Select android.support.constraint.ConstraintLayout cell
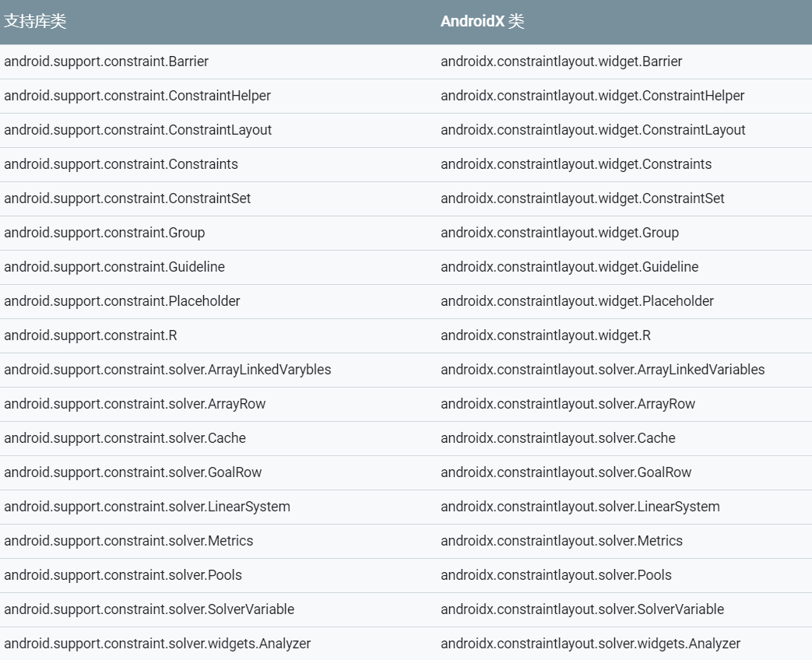This screenshot has width=812, height=660. coord(138,130)
